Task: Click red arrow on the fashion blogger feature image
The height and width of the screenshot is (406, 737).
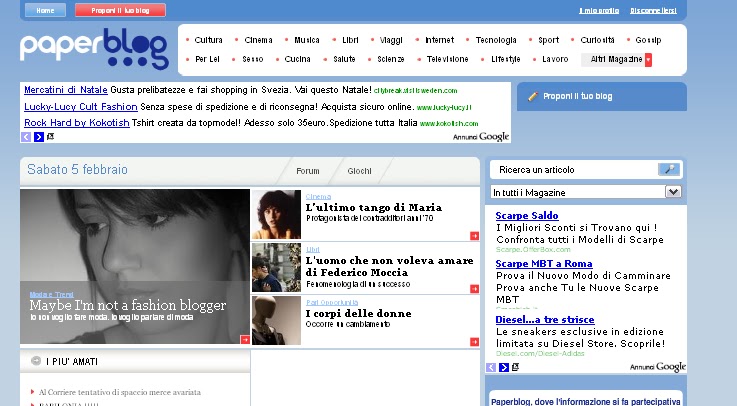Action: pyautogui.click(x=245, y=339)
